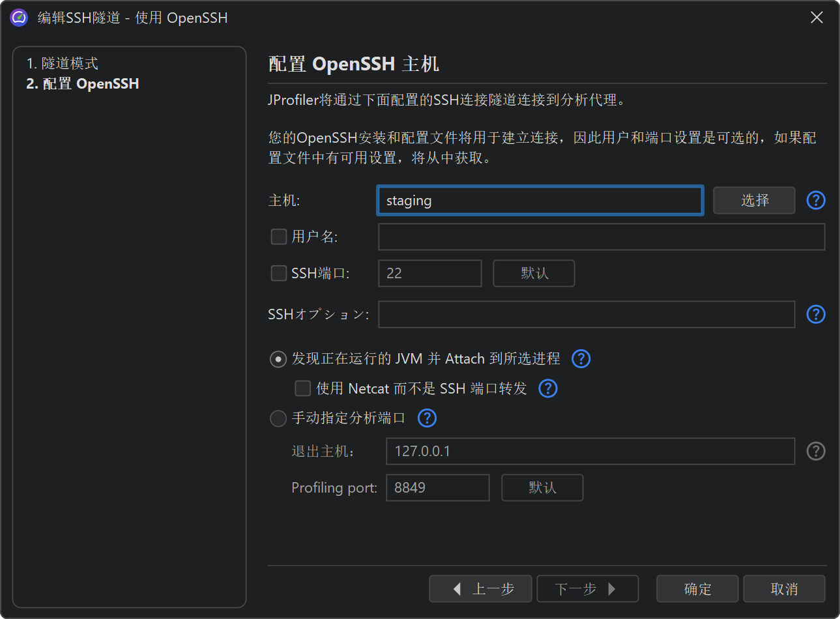This screenshot has width=840, height=619.
Task: Click help icon next to 手动指定分析端口
Action: coord(427,418)
